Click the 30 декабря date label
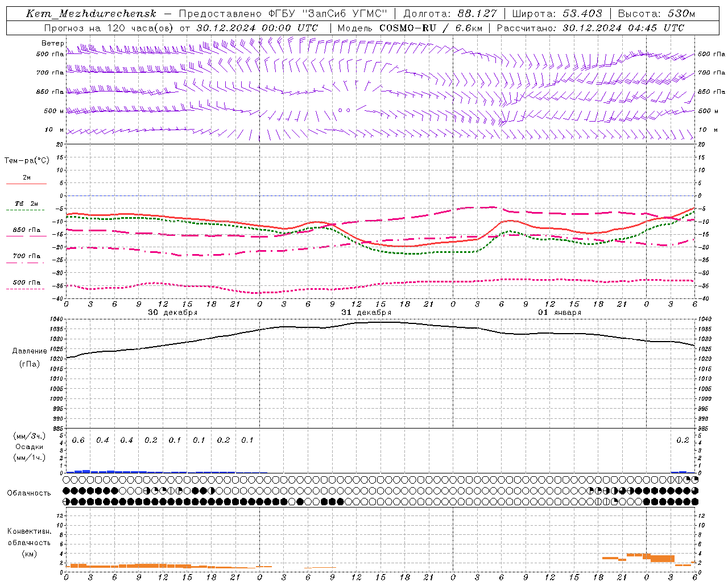The width and height of the screenshot is (728, 582). pyautogui.click(x=173, y=313)
